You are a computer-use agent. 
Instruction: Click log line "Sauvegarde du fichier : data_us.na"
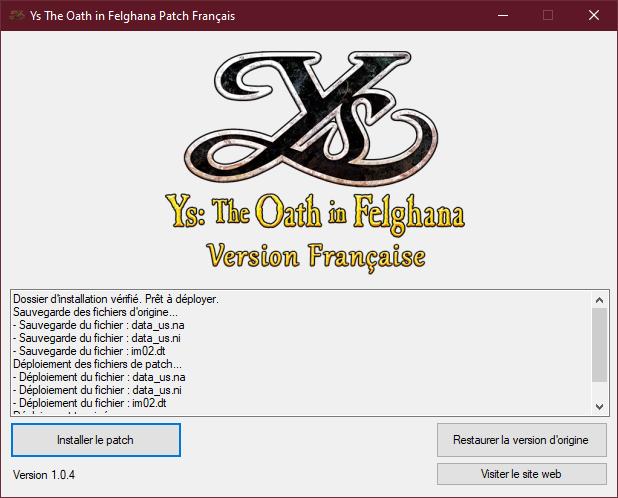point(98,325)
